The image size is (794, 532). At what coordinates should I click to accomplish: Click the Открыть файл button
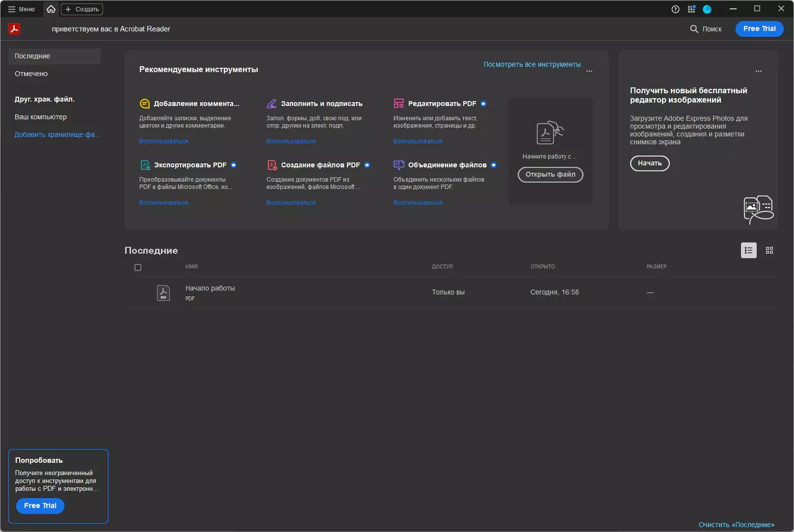coord(550,175)
